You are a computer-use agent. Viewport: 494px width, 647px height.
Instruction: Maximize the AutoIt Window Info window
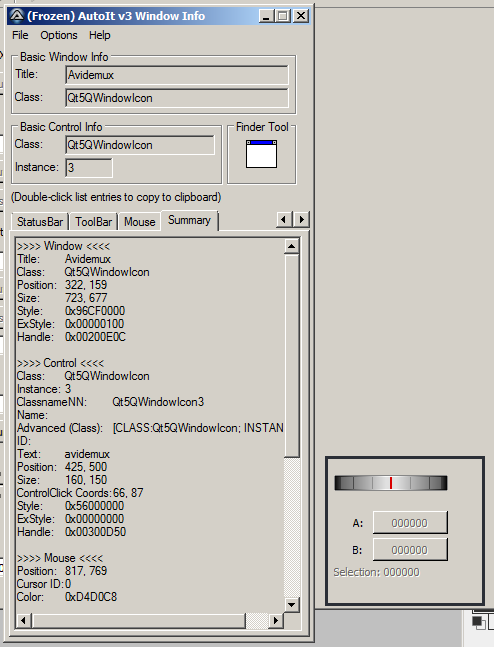coord(283,16)
